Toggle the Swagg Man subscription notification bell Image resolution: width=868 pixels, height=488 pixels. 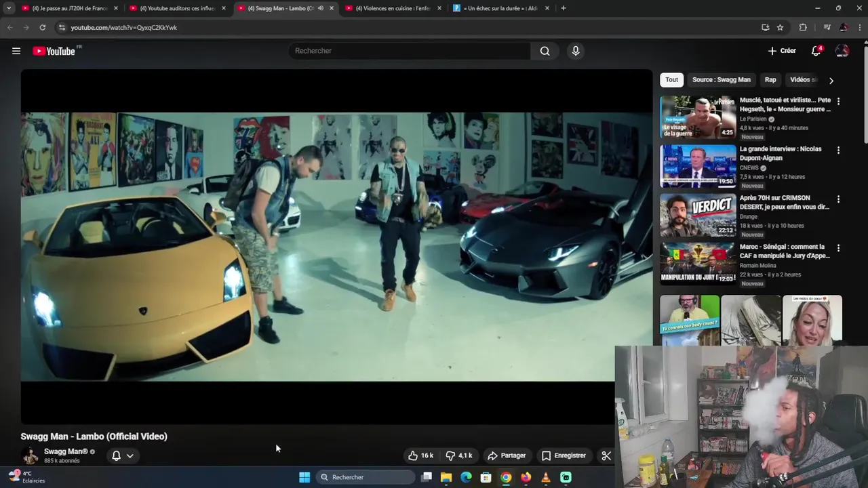tap(116, 455)
